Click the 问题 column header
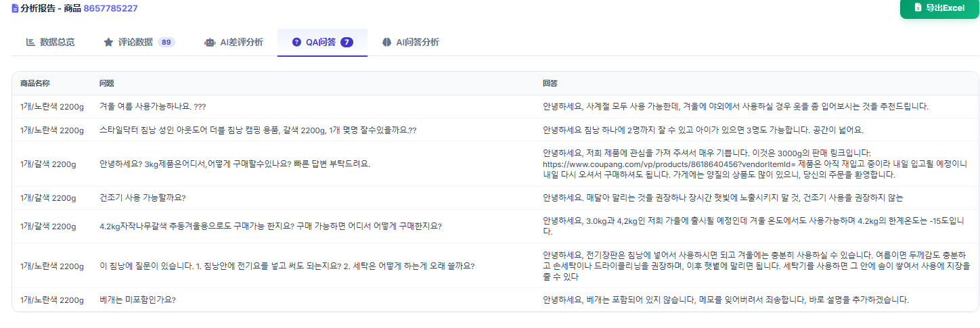Image resolution: width=980 pixels, height=328 pixels. [107, 83]
